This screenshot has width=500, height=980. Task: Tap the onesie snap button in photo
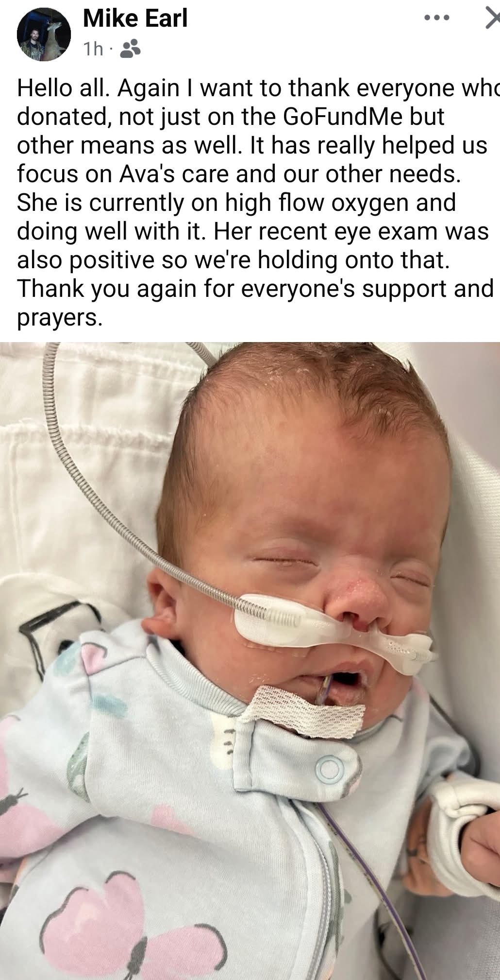tap(330, 769)
